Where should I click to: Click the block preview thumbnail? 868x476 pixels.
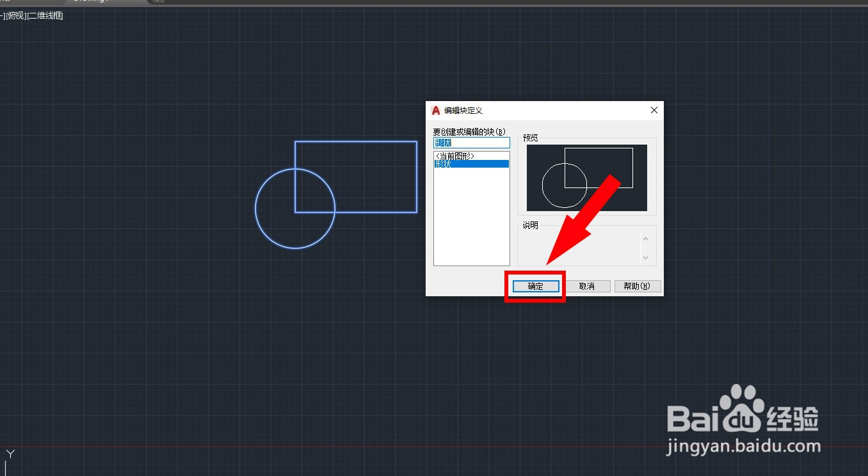click(x=587, y=178)
